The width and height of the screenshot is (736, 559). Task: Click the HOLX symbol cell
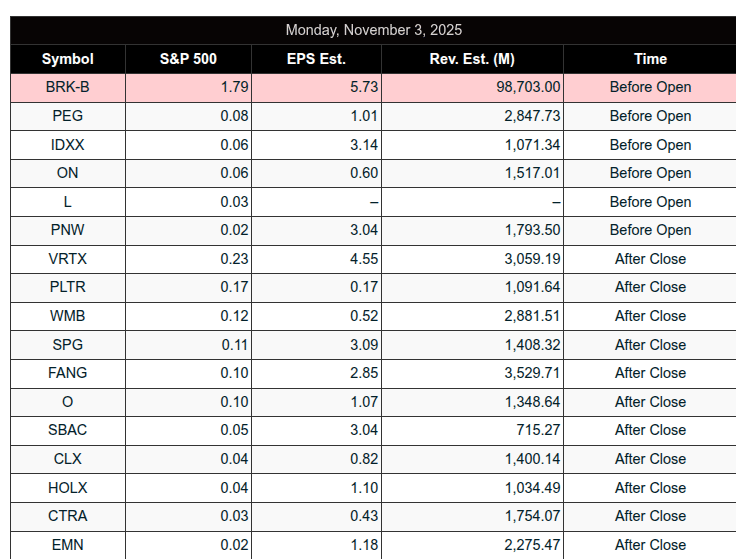pyautogui.click(x=67, y=488)
